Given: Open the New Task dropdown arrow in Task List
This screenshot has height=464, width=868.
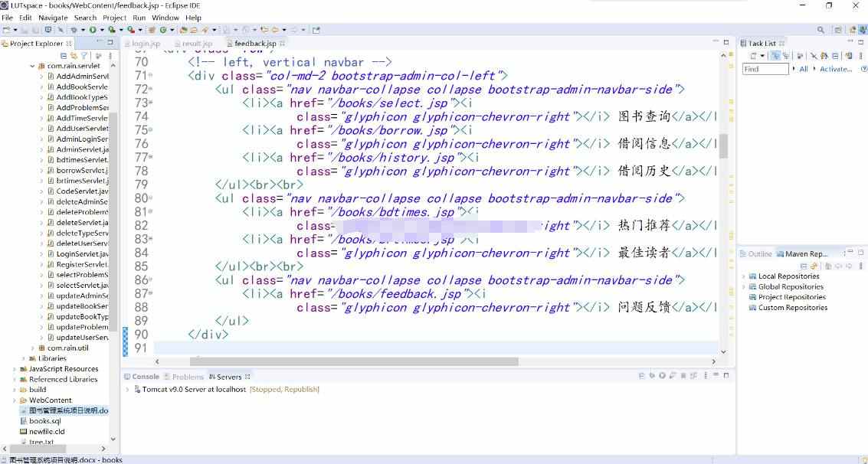Looking at the screenshot, I should tap(762, 56).
